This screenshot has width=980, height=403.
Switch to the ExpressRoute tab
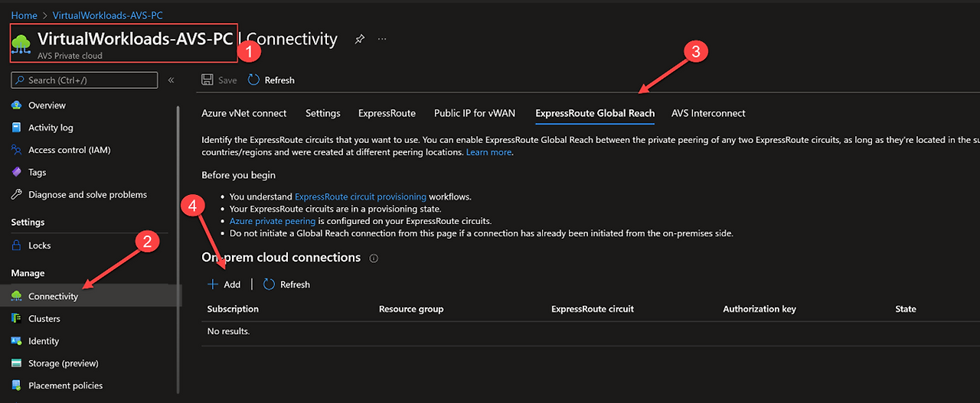click(387, 113)
